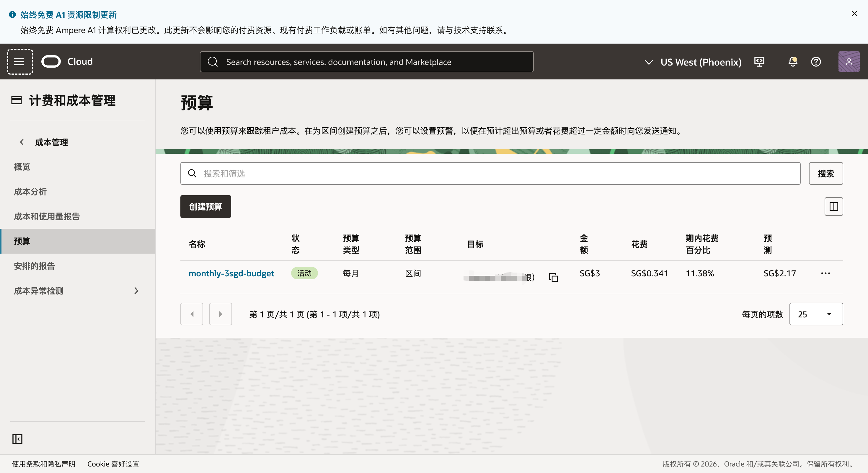The width and height of the screenshot is (868, 473).
Task: Click the 名称 column header
Action: 197,244
